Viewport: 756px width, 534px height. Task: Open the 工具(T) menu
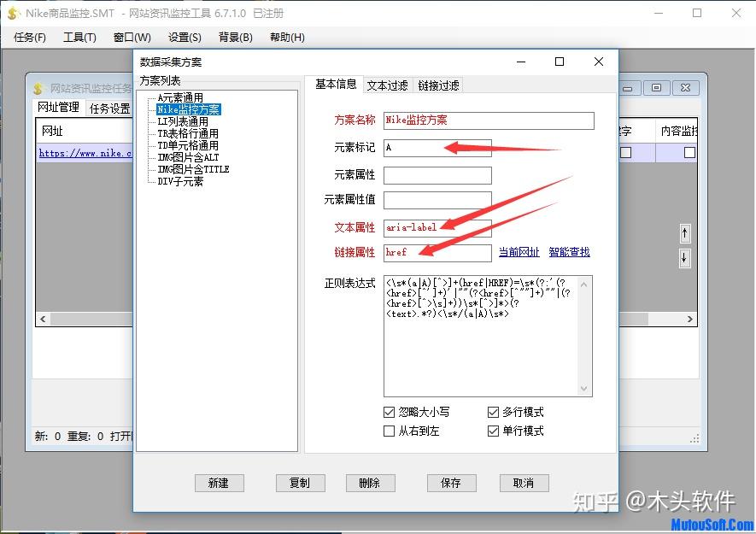click(79, 37)
